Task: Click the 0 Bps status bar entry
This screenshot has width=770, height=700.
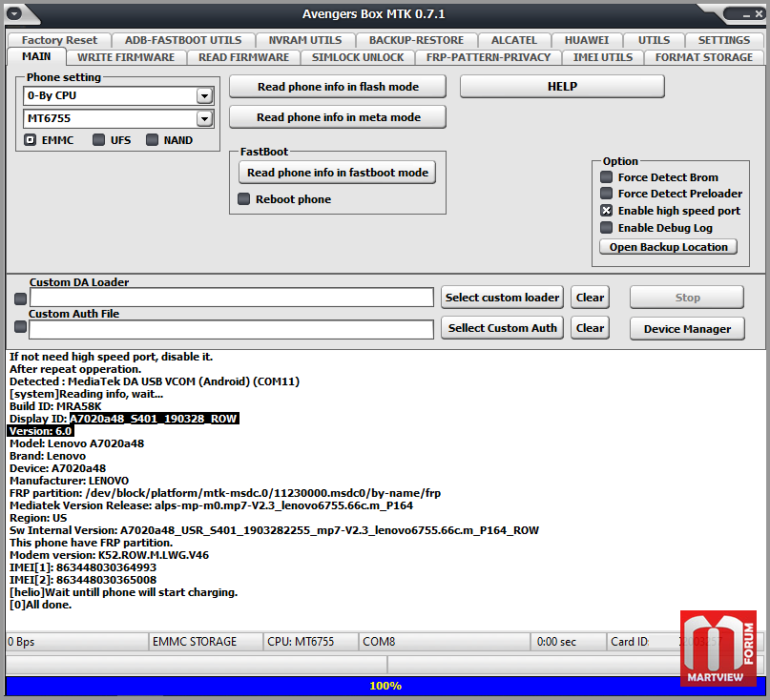Action: [x=76, y=642]
